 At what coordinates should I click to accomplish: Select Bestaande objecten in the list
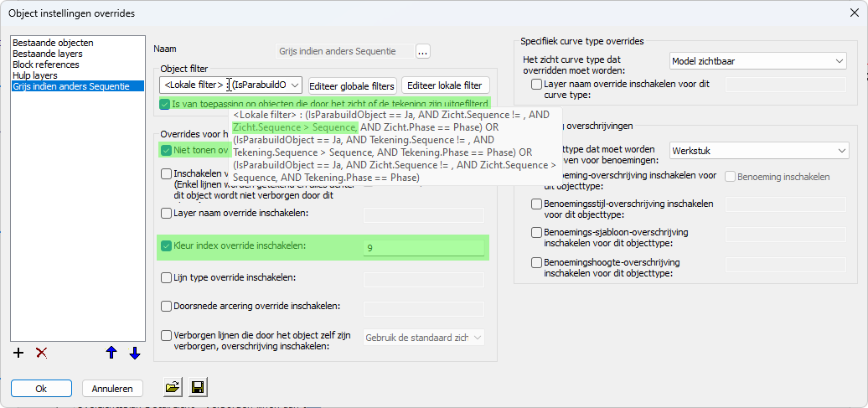point(53,43)
